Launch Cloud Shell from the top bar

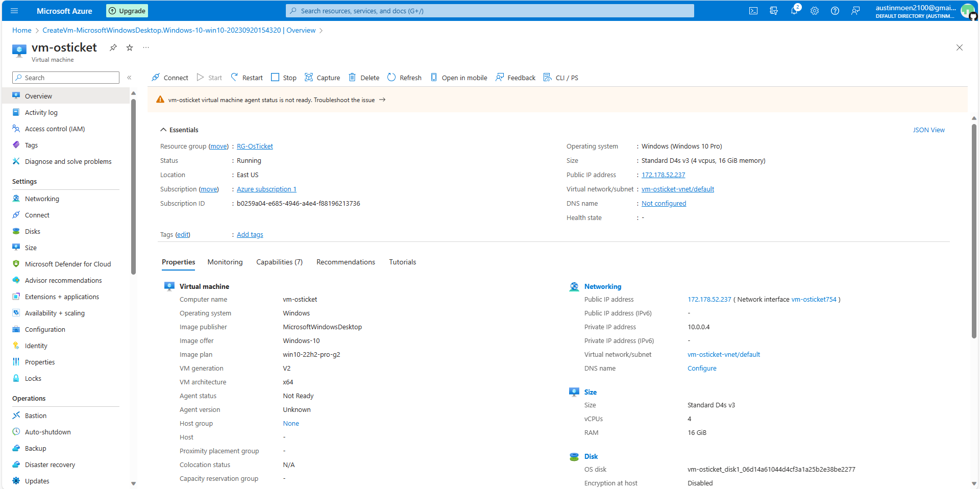(x=753, y=10)
